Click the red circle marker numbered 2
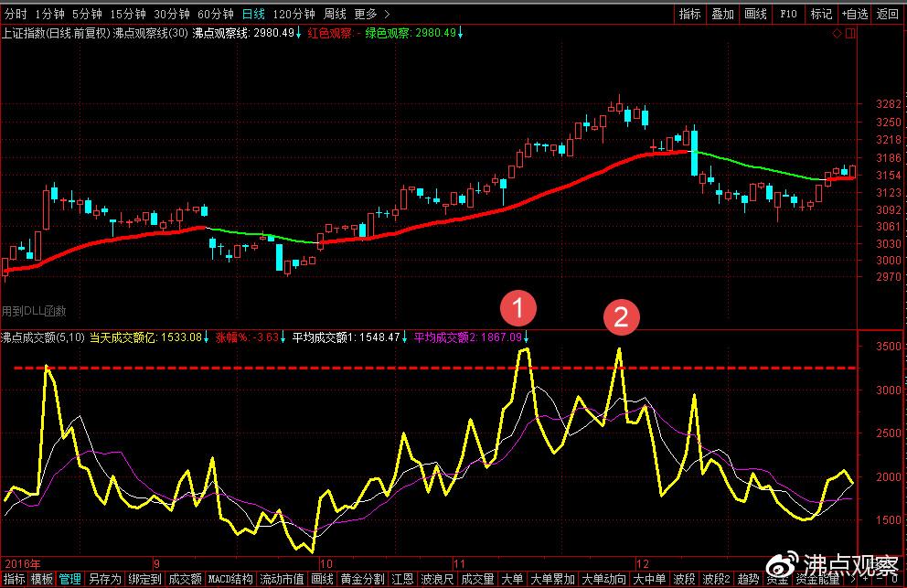907x588 pixels. pyautogui.click(x=620, y=316)
